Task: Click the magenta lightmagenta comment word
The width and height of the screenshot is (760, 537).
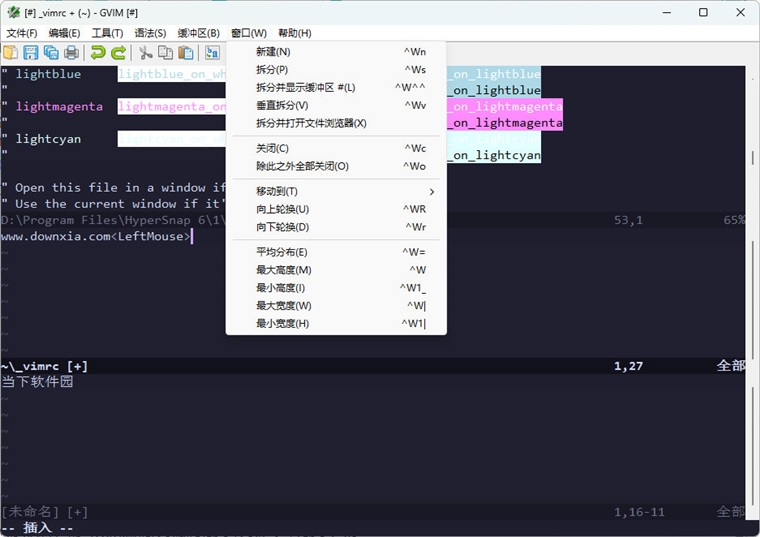Action: (59, 107)
